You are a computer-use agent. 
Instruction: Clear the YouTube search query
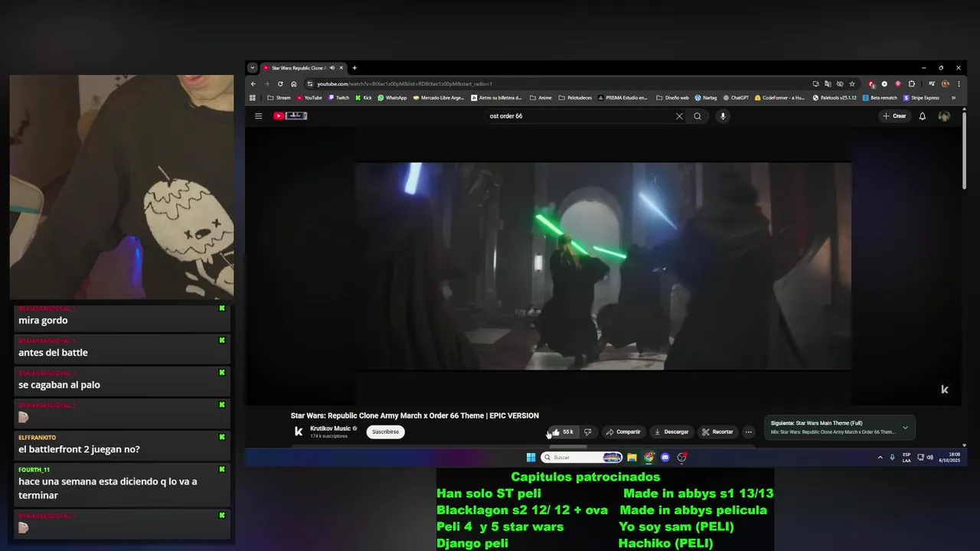pyautogui.click(x=679, y=116)
